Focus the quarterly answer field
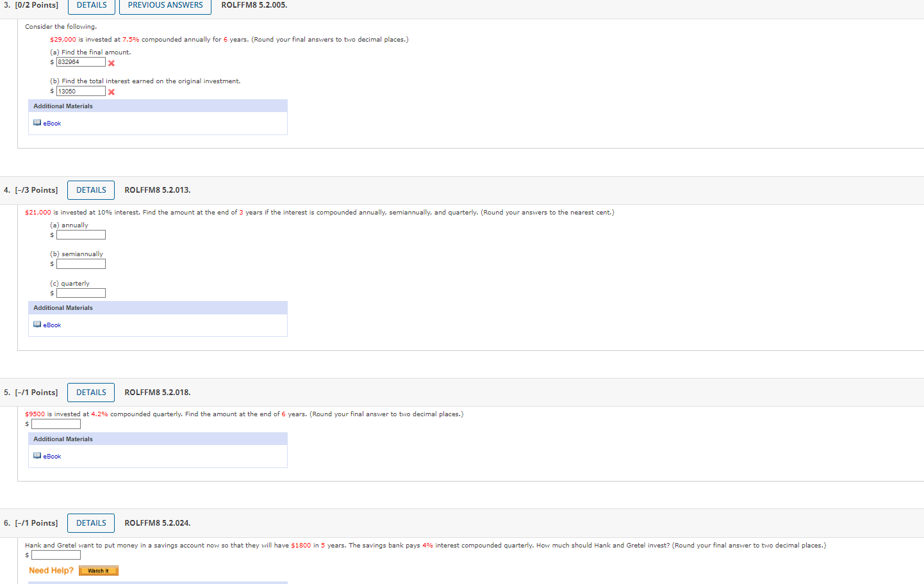This screenshot has height=584, width=924. (81, 293)
